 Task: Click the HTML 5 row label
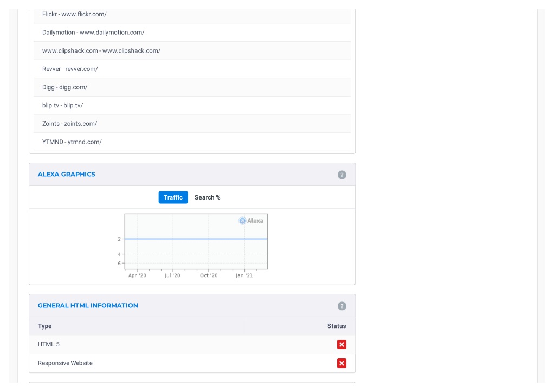48,344
